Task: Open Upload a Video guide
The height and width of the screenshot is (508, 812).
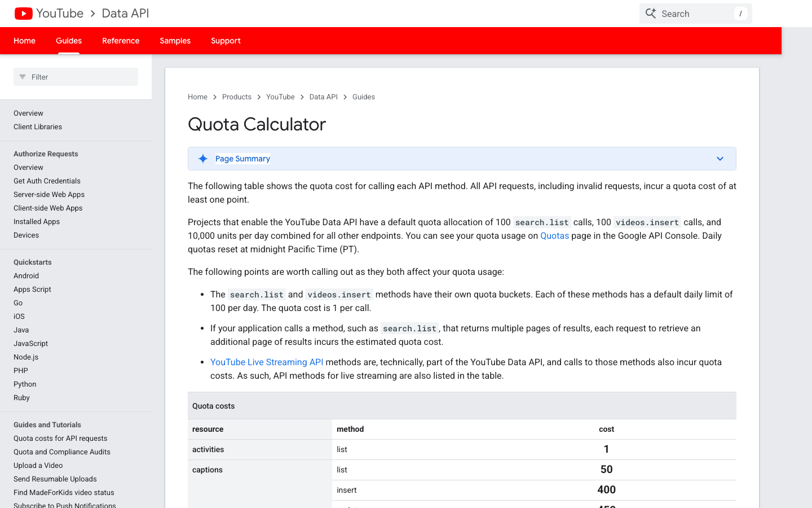Action: pyautogui.click(x=38, y=466)
